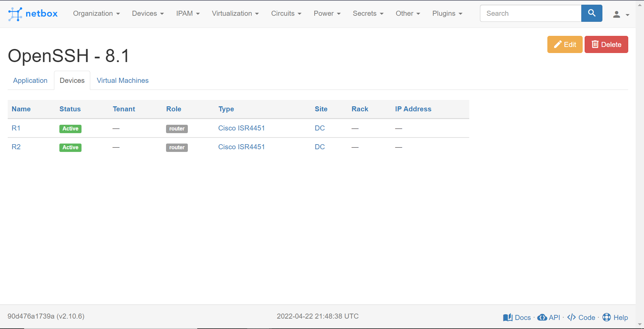This screenshot has height=329, width=644.
Task: Click the Docs footer link text
Action: click(x=523, y=318)
